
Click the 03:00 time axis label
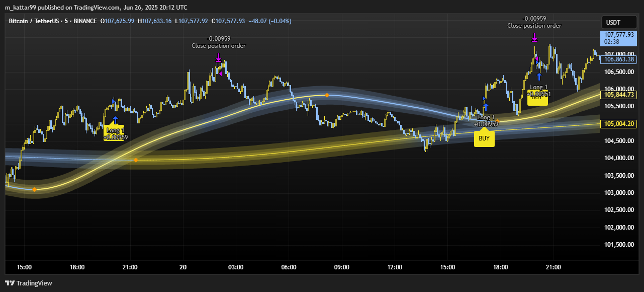click(x=236, y=267)
